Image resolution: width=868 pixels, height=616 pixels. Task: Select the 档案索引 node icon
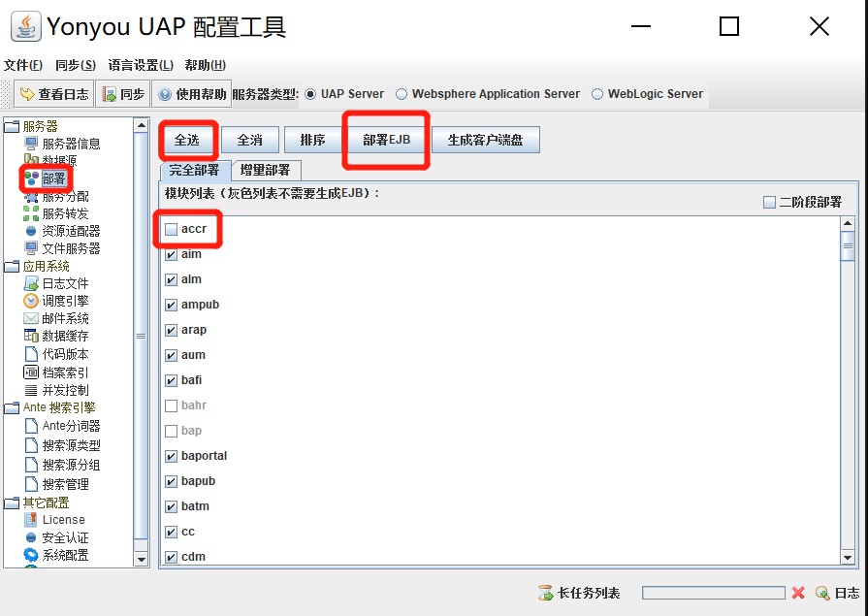31,373
